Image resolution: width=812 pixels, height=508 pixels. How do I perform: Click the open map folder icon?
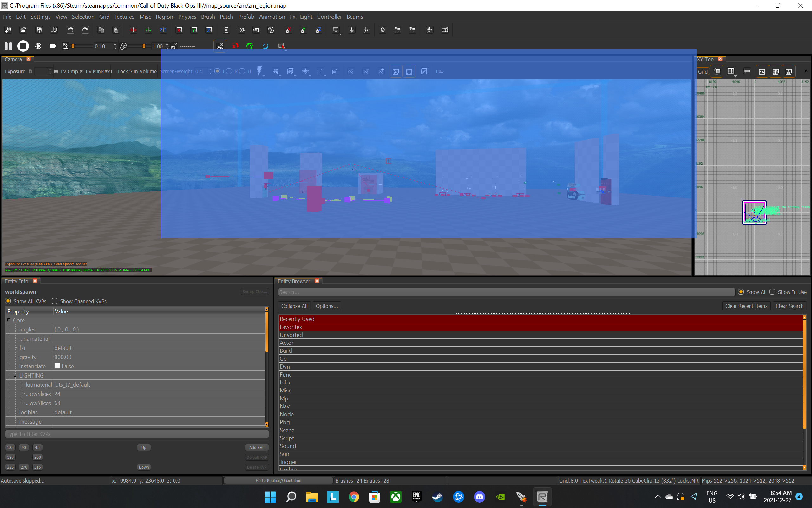click(23, 30)
